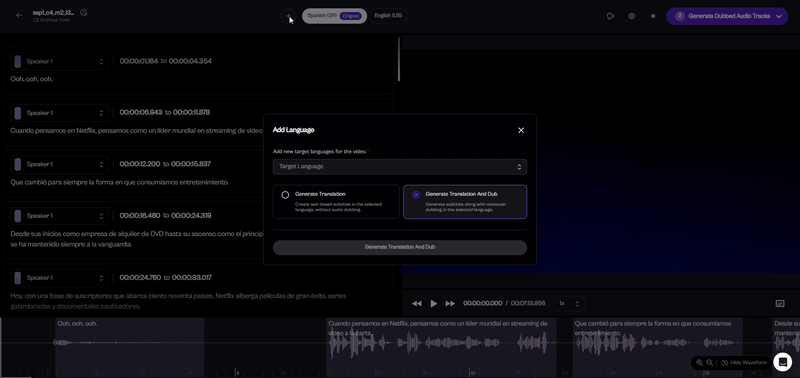
Task: Select Generate Translation And Dub radio option
Action: [465, 201]
